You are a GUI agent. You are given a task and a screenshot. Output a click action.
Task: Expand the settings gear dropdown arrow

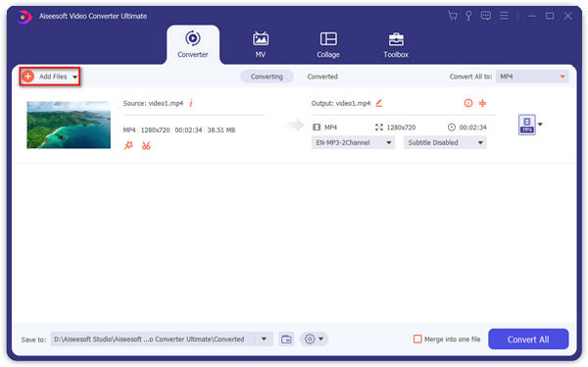321,339
